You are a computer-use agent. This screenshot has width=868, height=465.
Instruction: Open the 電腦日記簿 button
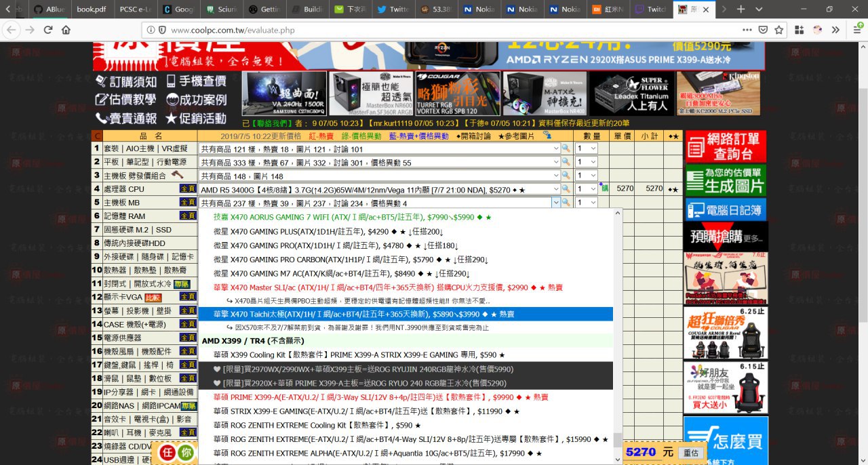[x=726, y=209]
